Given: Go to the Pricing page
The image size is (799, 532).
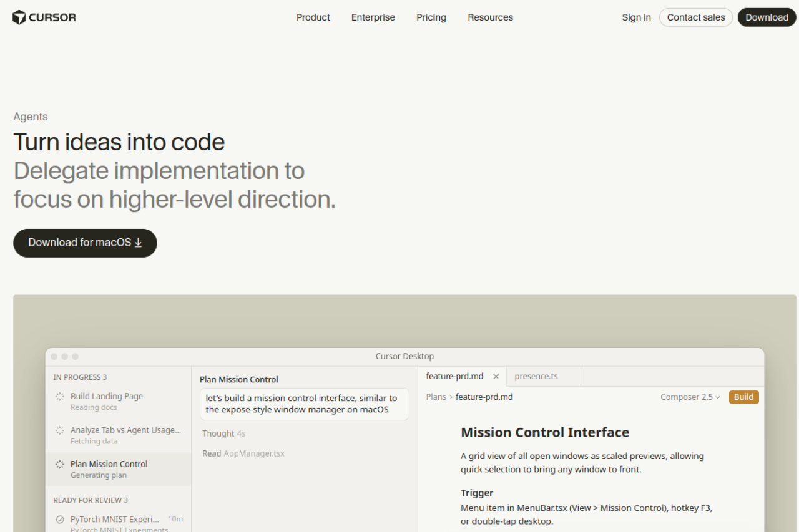Looking at the screenshot, I should [x=431, y=17].
